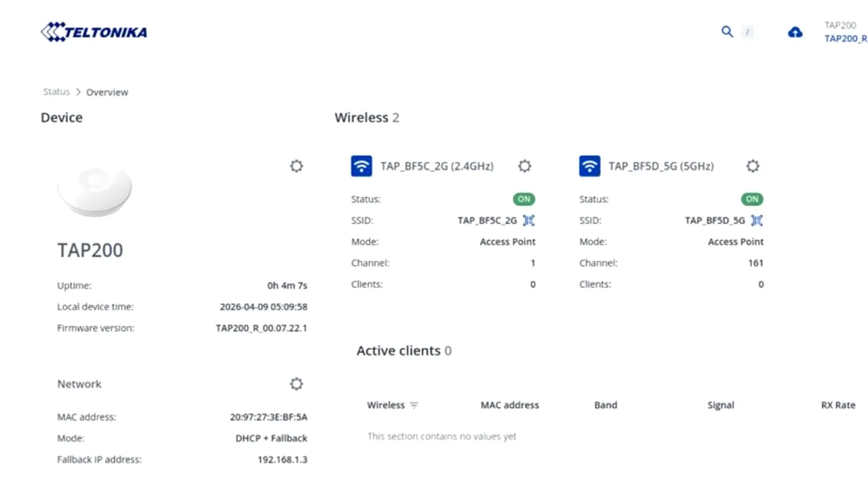Screen dimensions: 868x488
Task: Open the Device section settings gear
Action: (296, 166)
